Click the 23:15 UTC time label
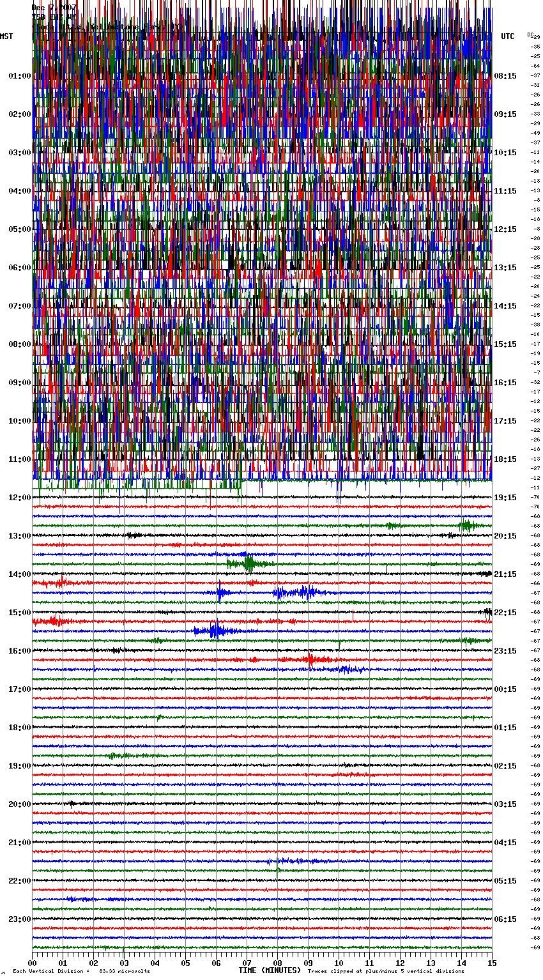Screen dimensions: 543x980 (505, 651)
